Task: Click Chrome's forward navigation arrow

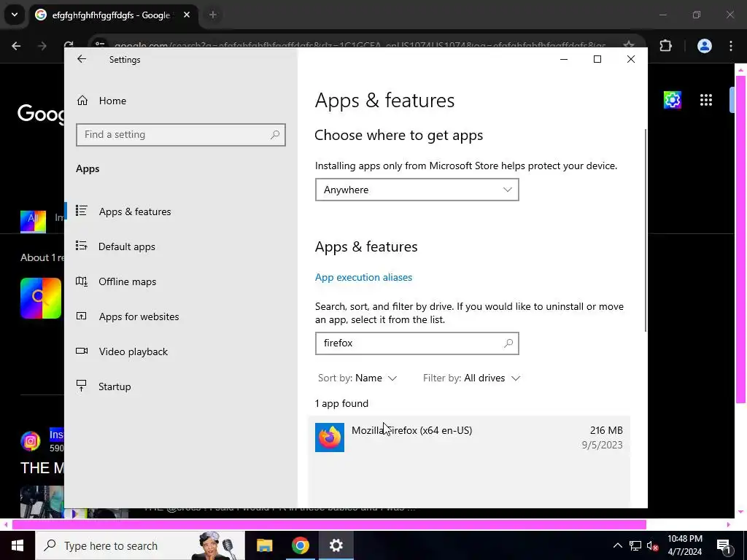Action: click(42, 46)
